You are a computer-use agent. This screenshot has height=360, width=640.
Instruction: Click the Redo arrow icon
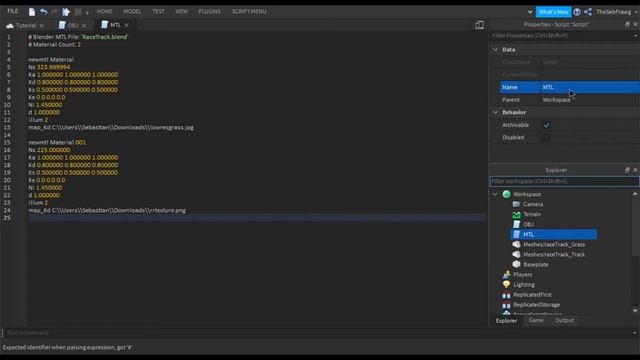54,12
